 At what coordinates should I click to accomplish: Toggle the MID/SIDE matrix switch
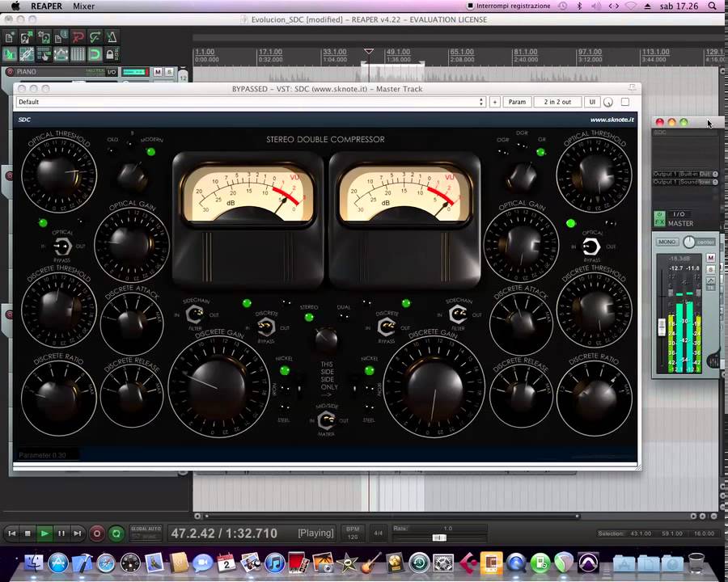pyautogui.click(x=327, y=420)
